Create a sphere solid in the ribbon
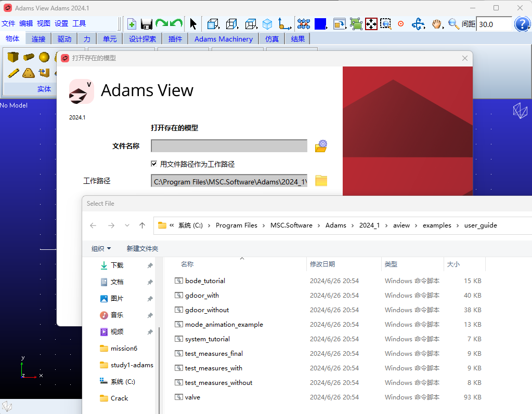This screenshot has height=414, width=532. [x=44, y=57]
